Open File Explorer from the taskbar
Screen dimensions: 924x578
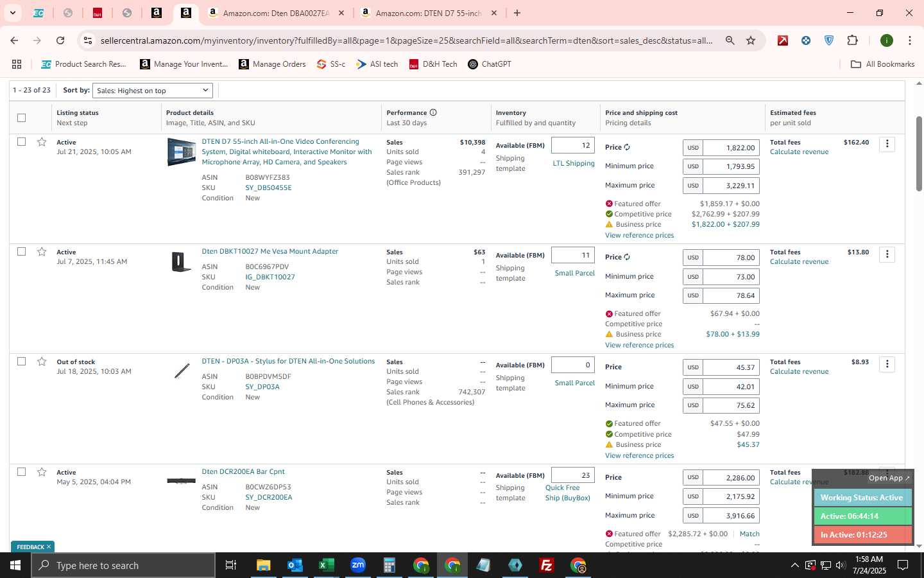[x=263, y=565]
